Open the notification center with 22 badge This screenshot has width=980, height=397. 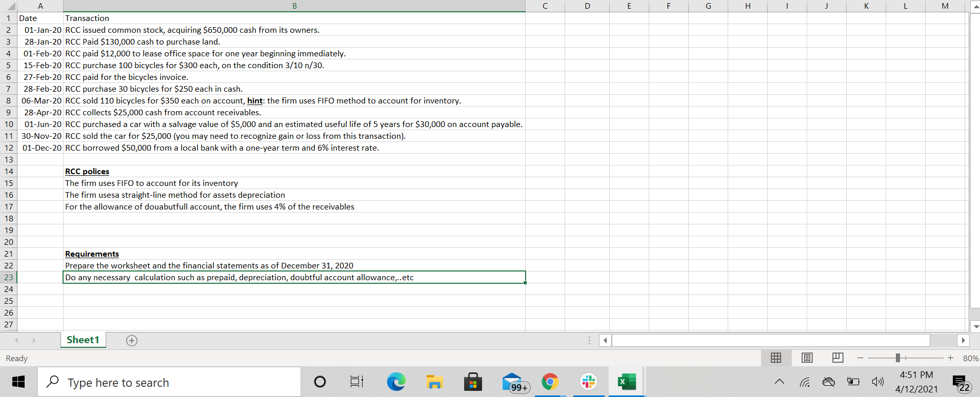coord(961,383)
